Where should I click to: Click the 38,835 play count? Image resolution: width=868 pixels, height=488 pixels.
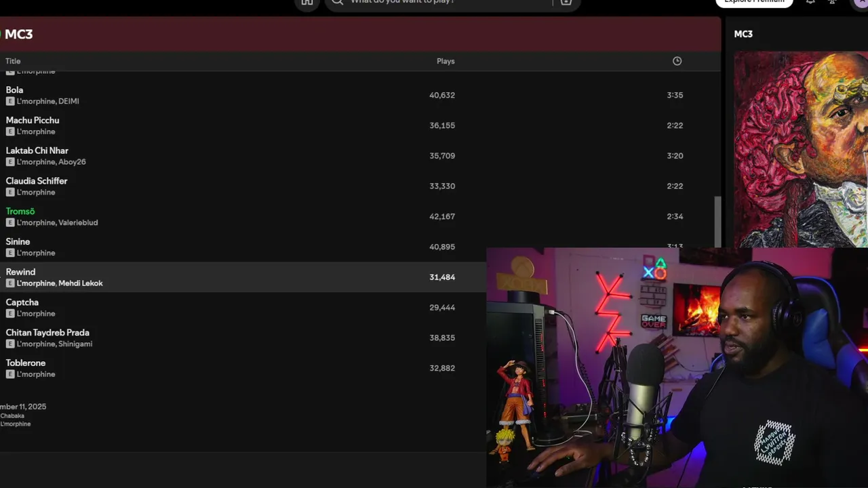(x=442, y=338)
